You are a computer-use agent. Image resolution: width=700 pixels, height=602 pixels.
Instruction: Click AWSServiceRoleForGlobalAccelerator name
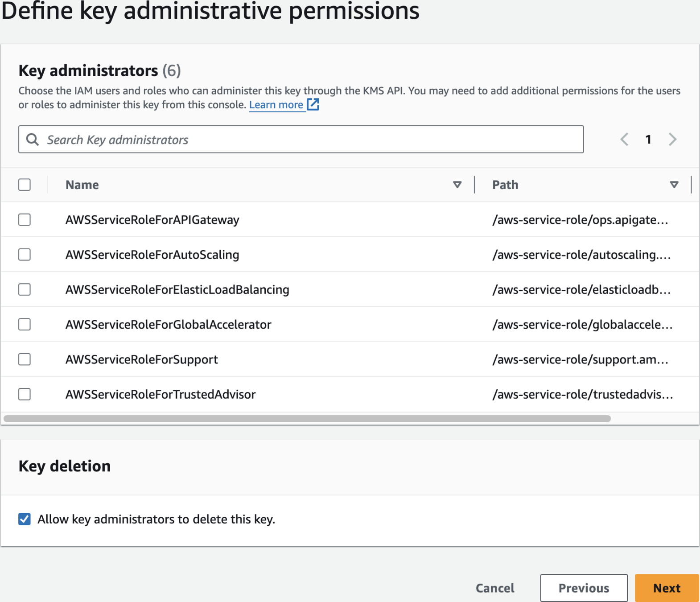[169, 325]
